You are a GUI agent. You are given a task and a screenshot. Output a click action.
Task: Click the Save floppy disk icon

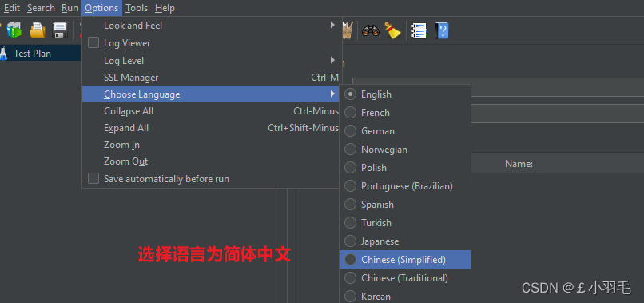60,30
